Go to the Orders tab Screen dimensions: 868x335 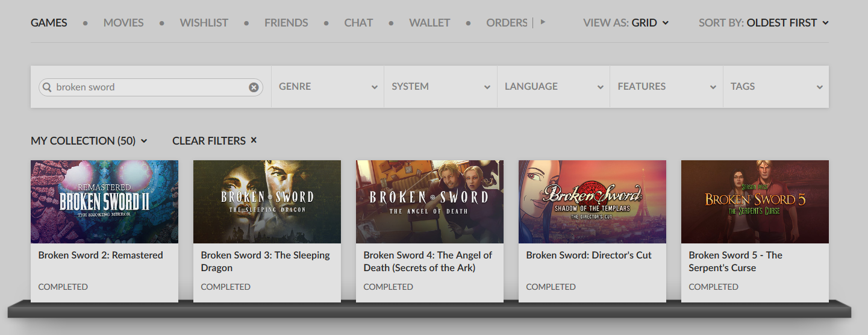[x=507, y=23]
